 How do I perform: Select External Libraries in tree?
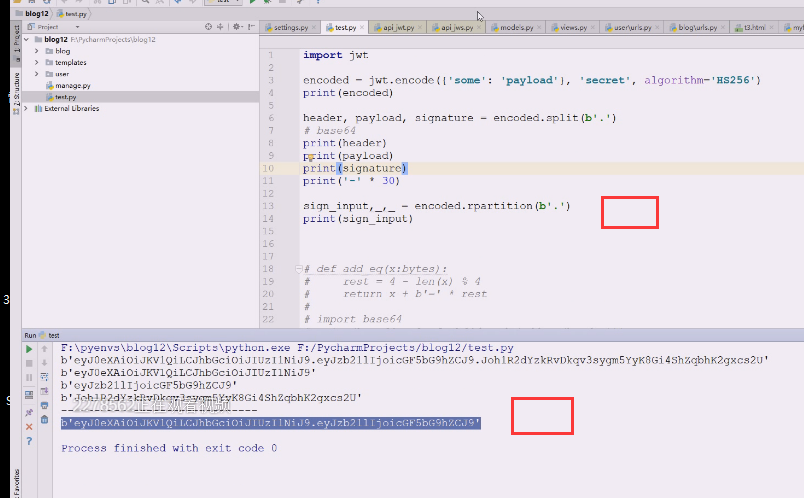coord(71,108)
